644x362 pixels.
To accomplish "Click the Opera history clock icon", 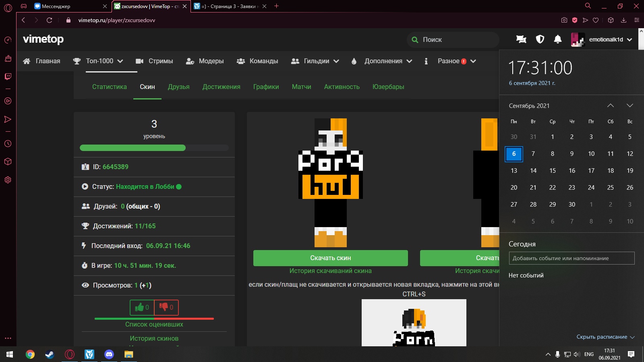I will [x=8, y=144].
